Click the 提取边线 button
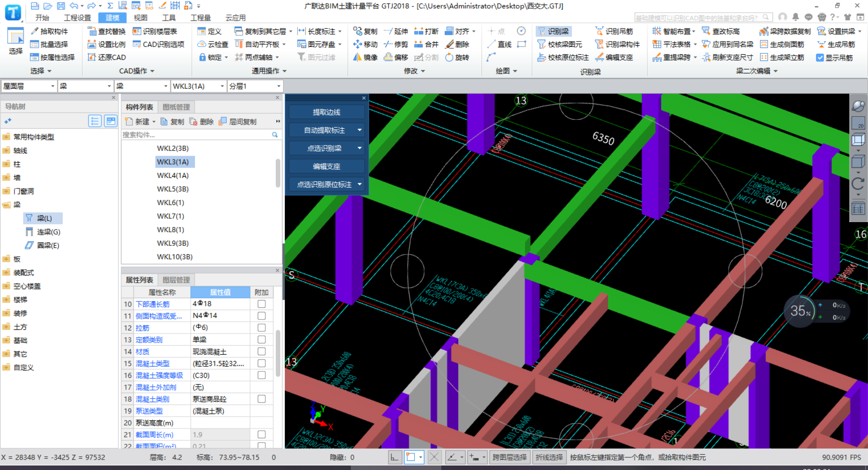The height and width of the screenshot is (470, 868). pyautogui.click(x=326, y=112)
